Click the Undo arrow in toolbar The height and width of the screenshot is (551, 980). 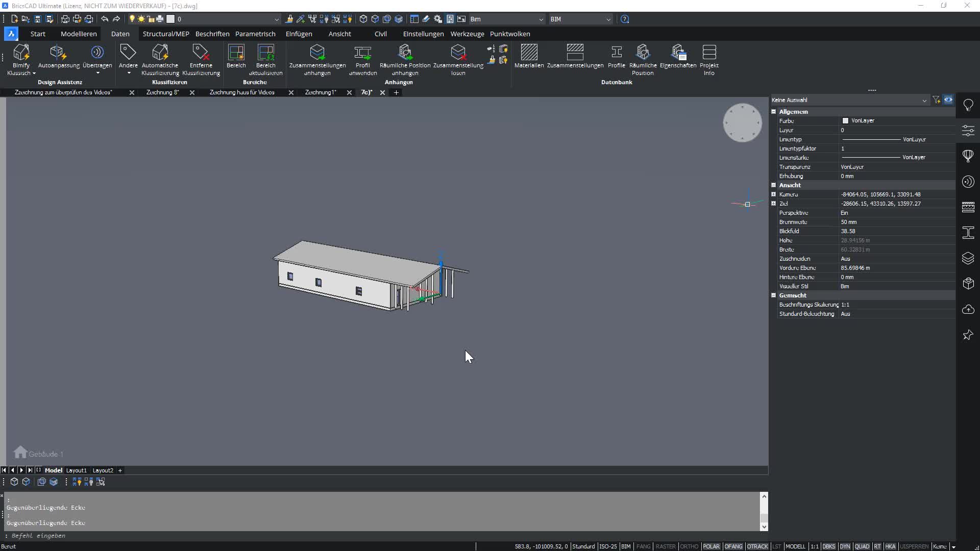[x=105, y=19]
